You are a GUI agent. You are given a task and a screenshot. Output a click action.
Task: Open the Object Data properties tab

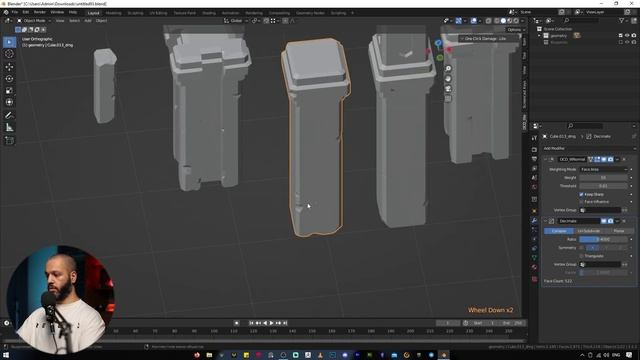pyautogui.click(x=534, y=258)
